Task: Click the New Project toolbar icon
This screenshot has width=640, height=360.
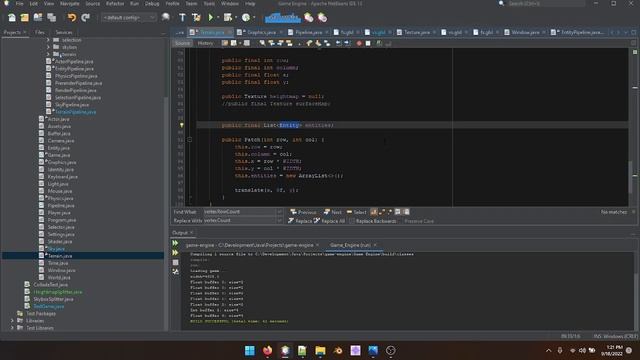Action: [x=25, y=18]
